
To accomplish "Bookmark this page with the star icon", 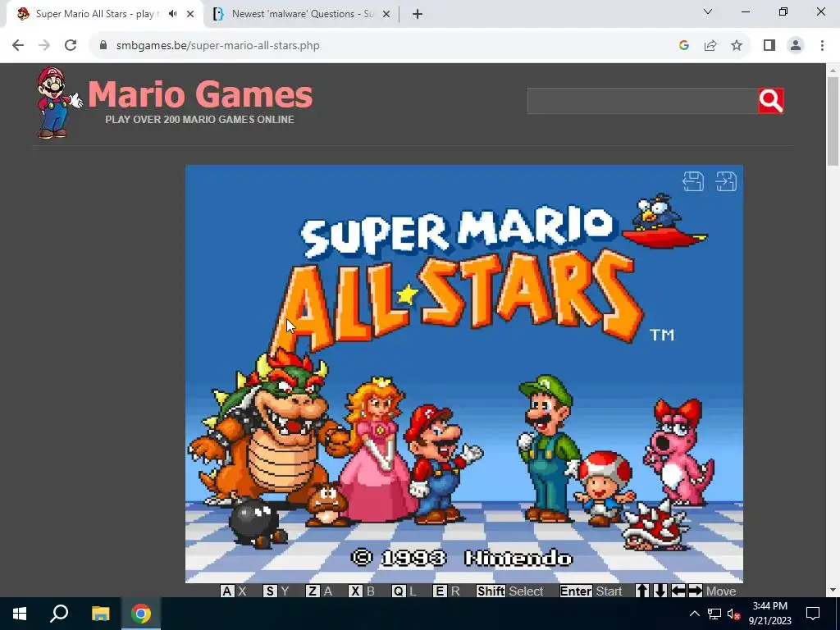I will point(737,46).
